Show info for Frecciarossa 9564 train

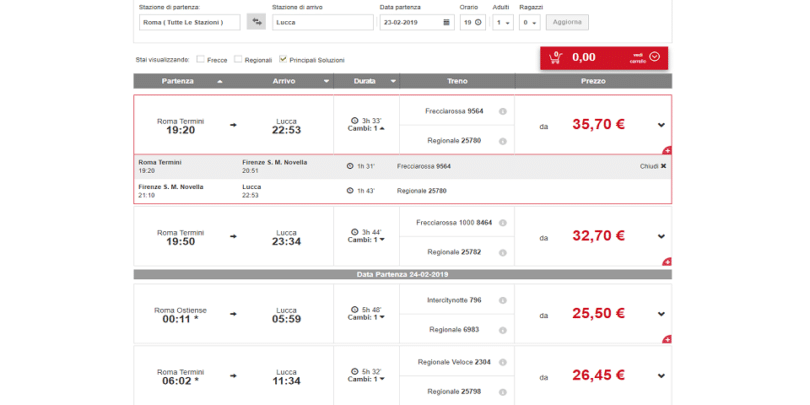(502, 111)
